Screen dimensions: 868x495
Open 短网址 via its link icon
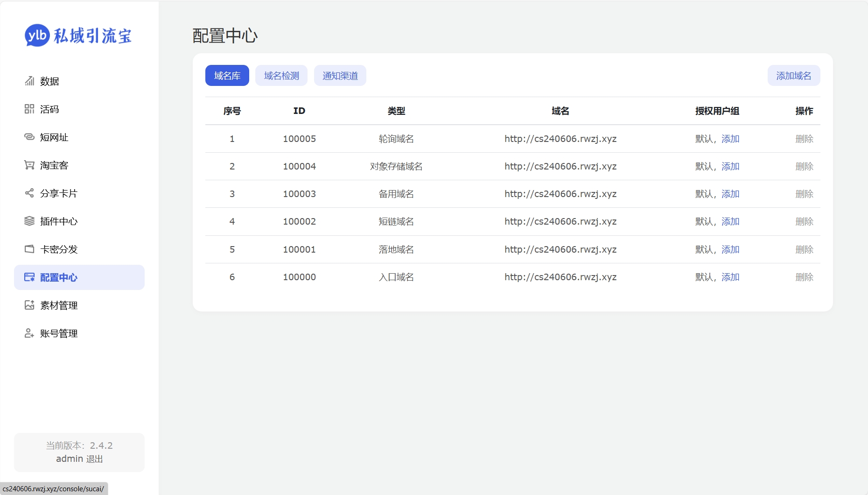pyautogui.click(x=29, y=137)
